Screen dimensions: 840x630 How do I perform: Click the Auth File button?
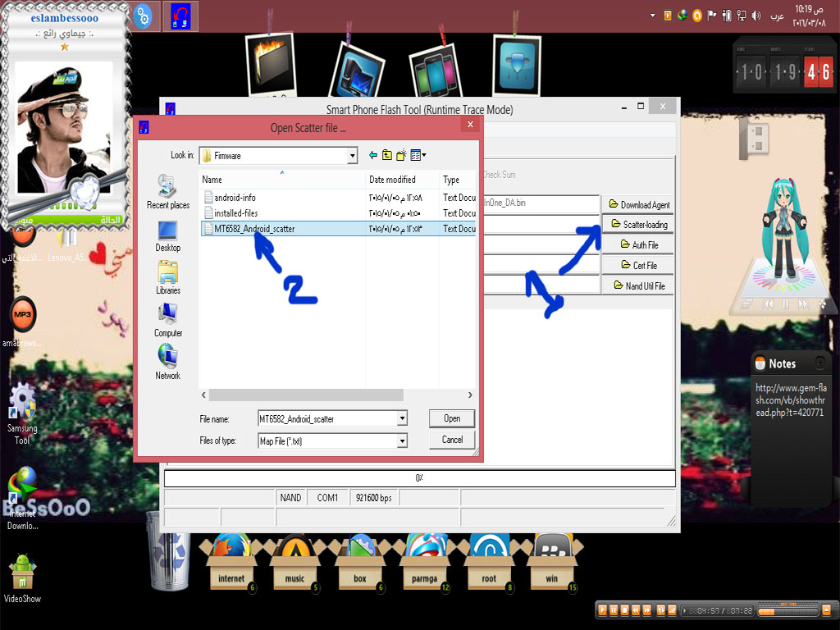[638, 244]
